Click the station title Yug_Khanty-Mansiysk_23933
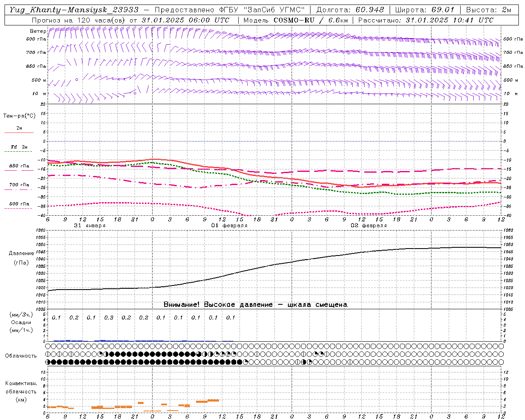The width and height of the screenshot is (525, 420). [x=74, y=10]
